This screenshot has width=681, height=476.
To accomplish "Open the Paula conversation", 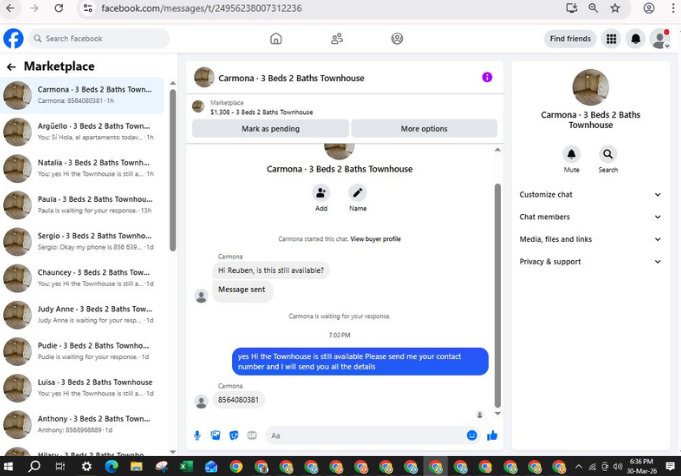I will point(83,205).
